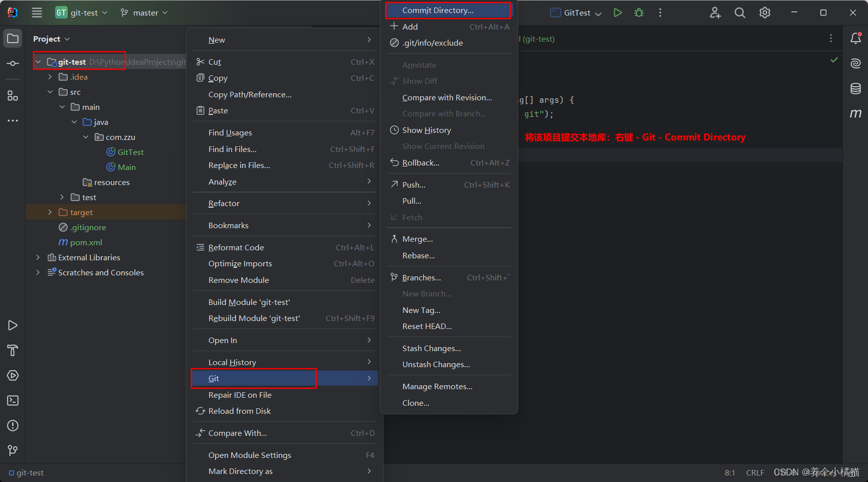Select GitTest class in project tree
This screenshot has width=868, height=482.
[x=125, y=152]
